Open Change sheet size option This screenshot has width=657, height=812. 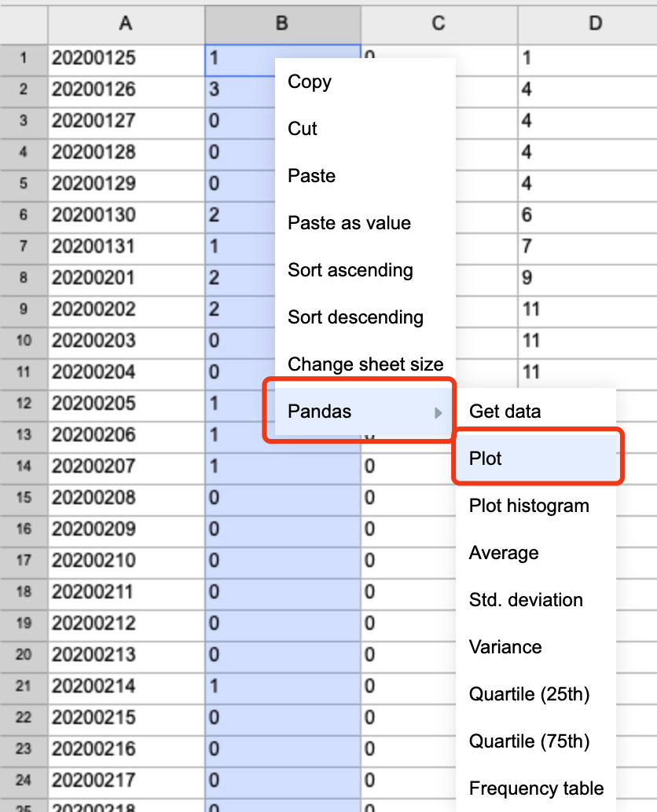pos(365,364)
